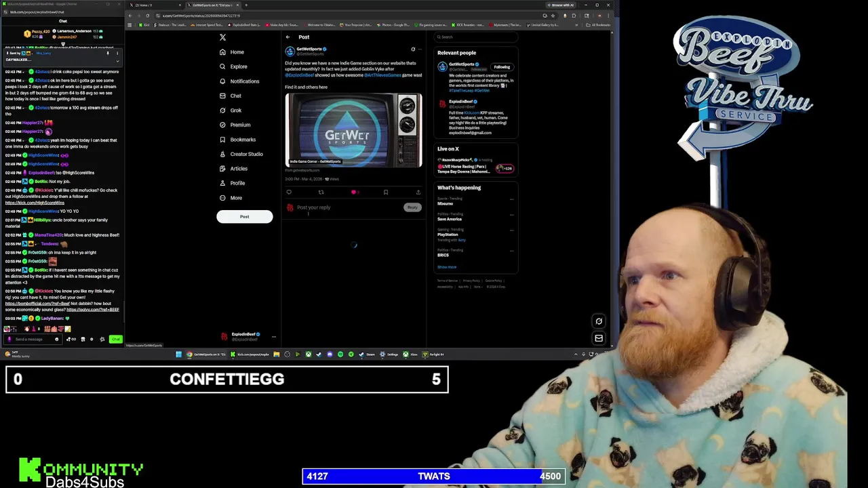This screenshot has width=868, height=488.
Task: Share the GetWetSports post
Action: tap(418, 192)
